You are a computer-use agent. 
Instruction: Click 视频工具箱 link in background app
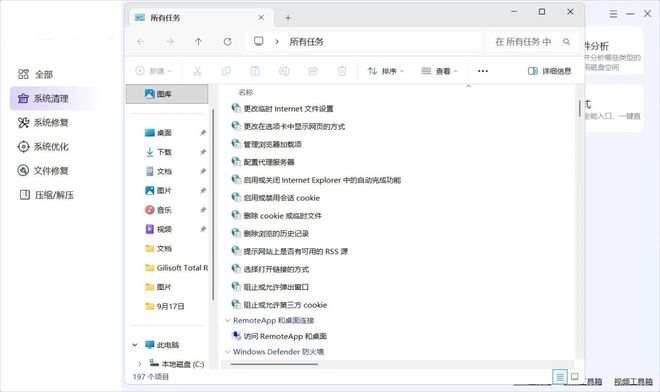coord(633,382)
